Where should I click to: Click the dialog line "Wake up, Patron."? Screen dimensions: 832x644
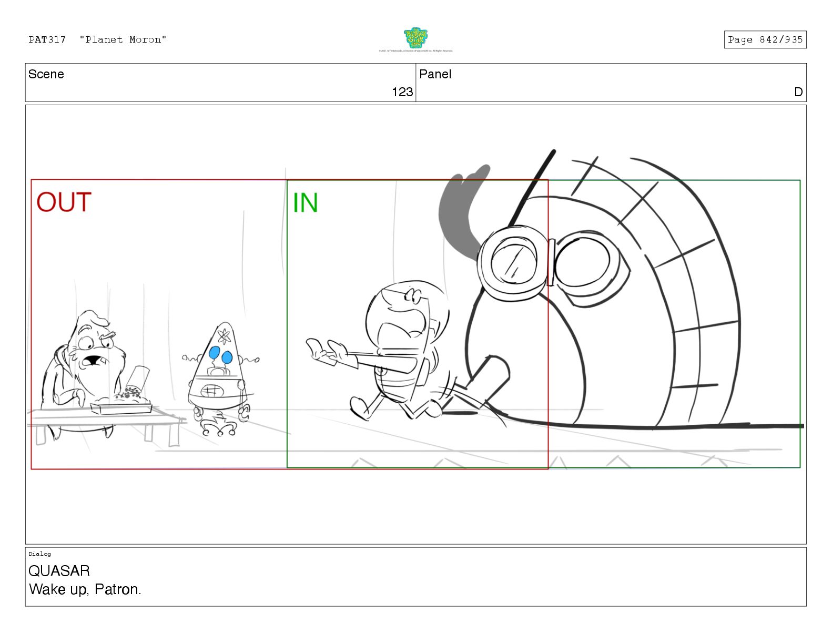click(85, 589)
